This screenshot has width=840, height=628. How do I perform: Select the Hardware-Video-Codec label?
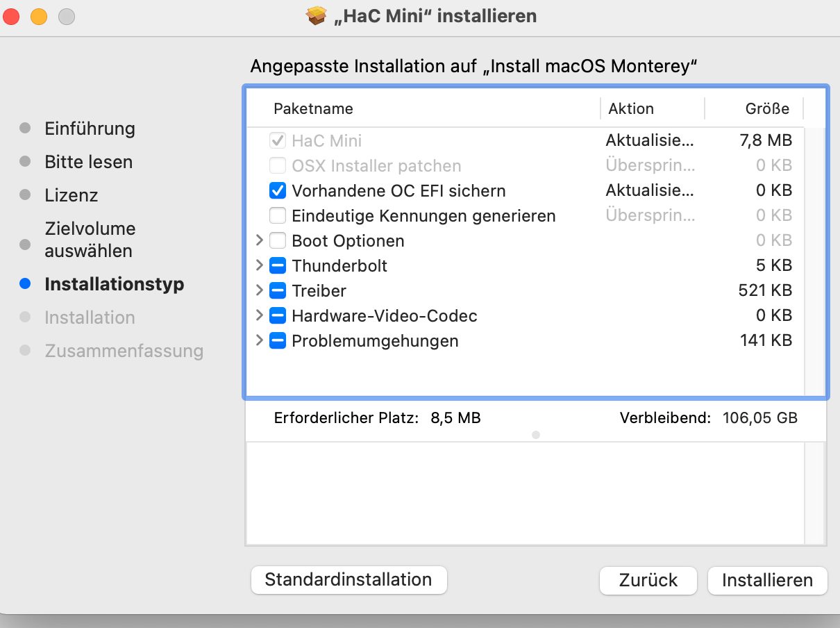click(x=385, y=316)
